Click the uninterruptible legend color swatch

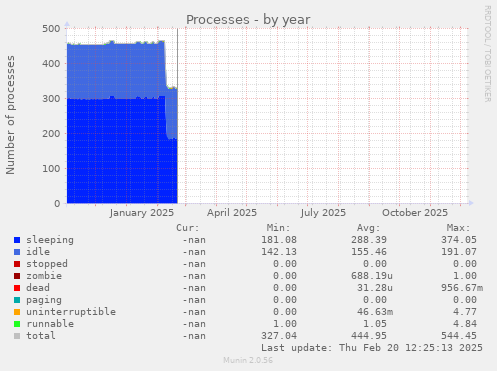tap(17, 312)
